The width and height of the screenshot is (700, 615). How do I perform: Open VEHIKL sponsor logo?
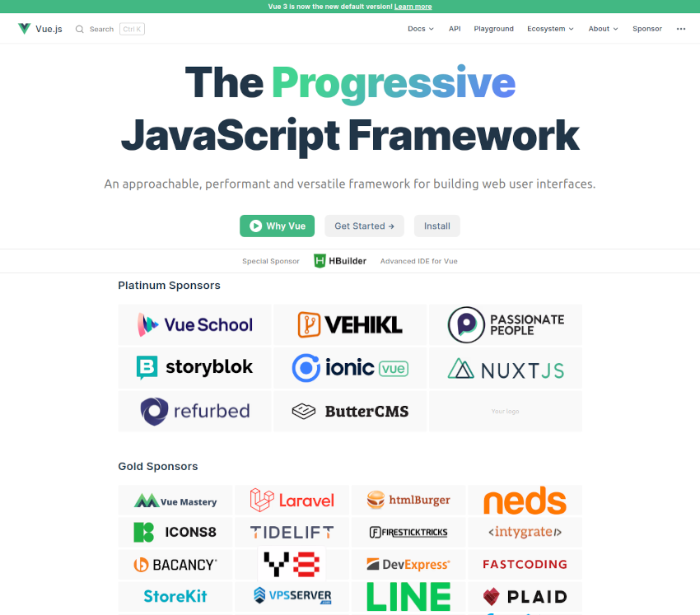pyautogui.click(x=350, y=324)
